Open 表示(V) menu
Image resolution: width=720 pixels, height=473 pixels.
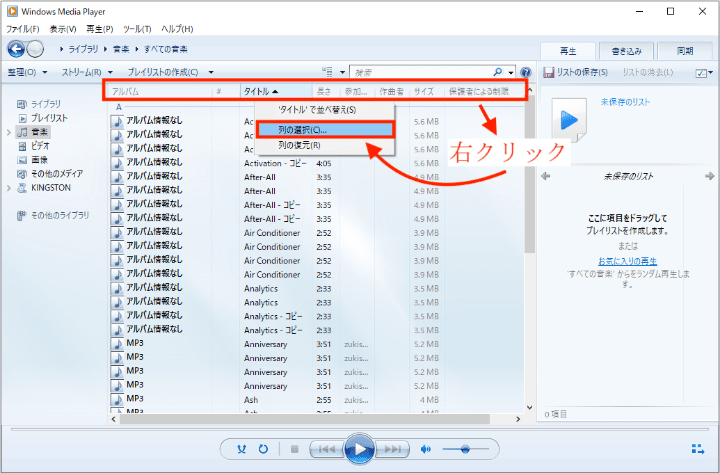pos(63,29)
